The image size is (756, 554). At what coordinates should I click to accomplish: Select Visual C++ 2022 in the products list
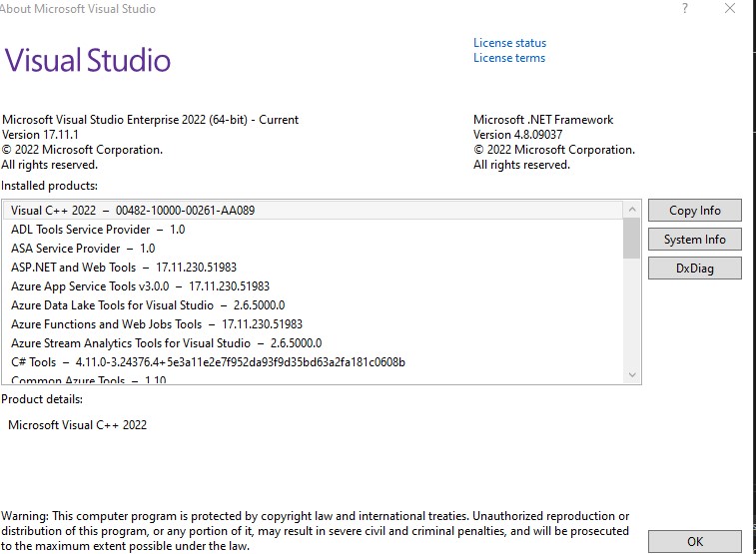[x=313, y=211]
